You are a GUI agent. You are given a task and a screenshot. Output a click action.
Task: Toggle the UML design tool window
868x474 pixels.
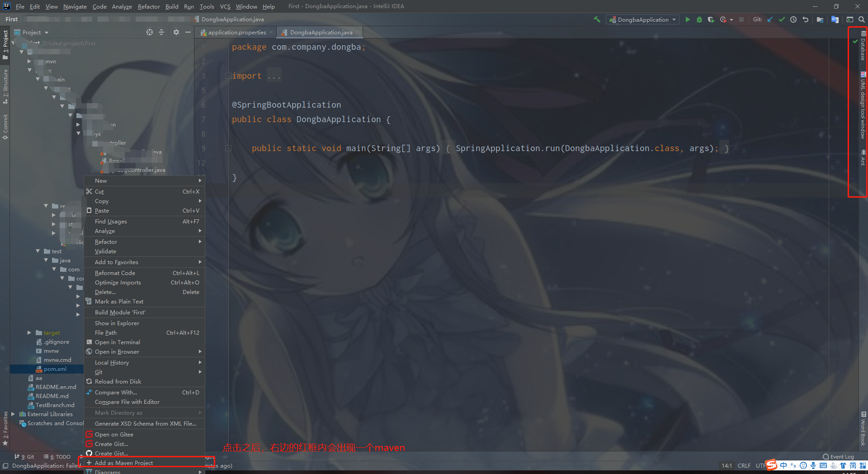(863, 105)
